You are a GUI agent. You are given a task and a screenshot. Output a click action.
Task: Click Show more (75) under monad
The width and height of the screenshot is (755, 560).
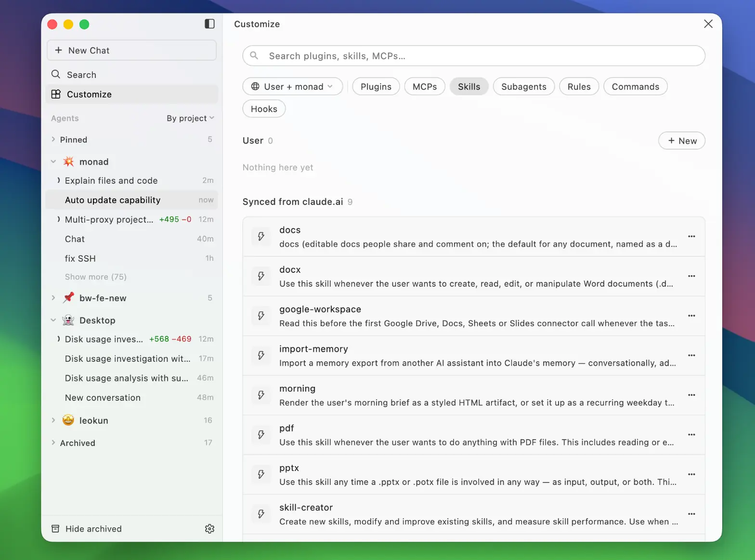(96, 277)
